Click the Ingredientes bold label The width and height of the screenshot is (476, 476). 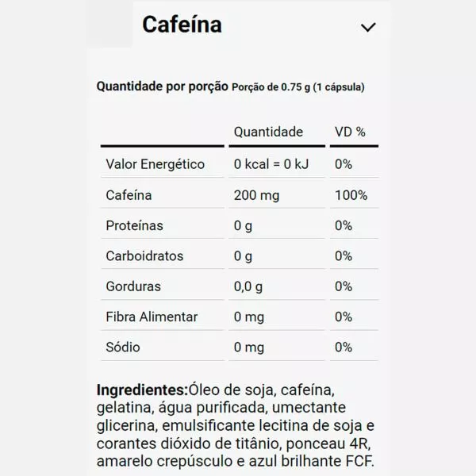pos(143,390)
